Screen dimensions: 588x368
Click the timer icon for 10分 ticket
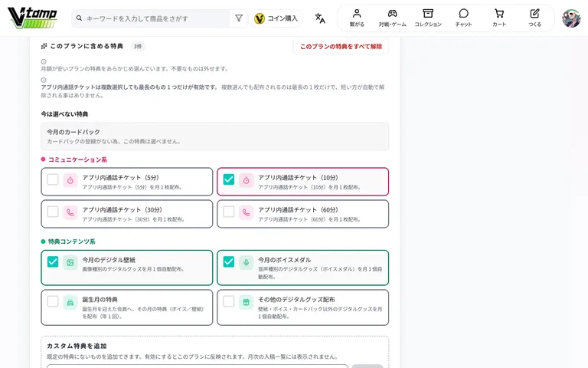pyautogui.click(x=246, y=181)
